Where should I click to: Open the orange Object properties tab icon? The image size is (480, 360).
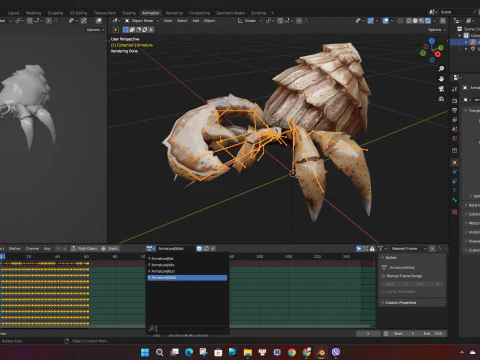coord(455,163)
